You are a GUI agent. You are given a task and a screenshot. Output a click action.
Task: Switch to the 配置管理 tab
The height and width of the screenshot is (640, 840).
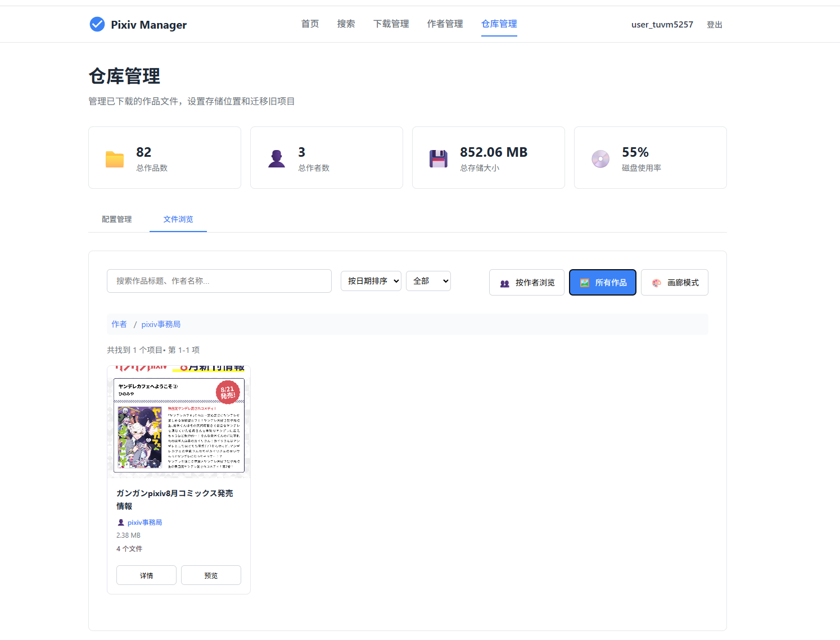(116, 219)
